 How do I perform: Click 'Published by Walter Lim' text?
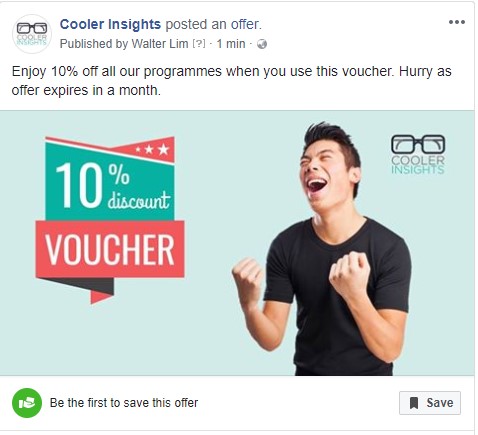coord(124,44)
